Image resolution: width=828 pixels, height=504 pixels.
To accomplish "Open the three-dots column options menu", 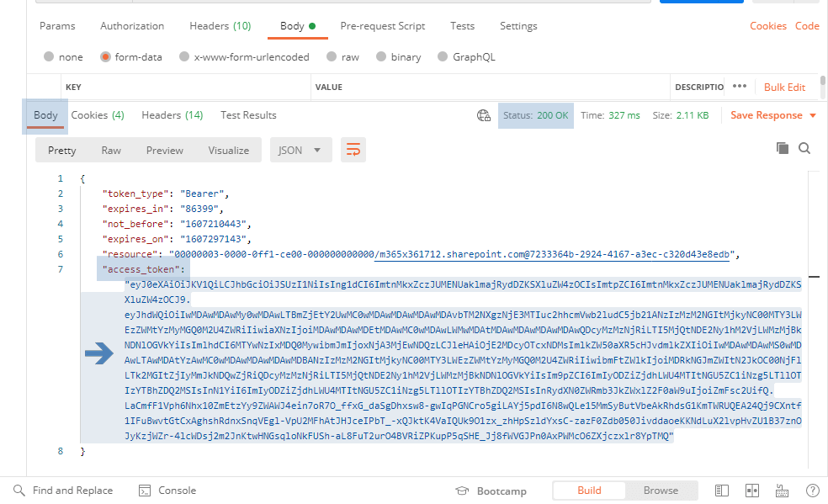I will [x=740, y=86].
